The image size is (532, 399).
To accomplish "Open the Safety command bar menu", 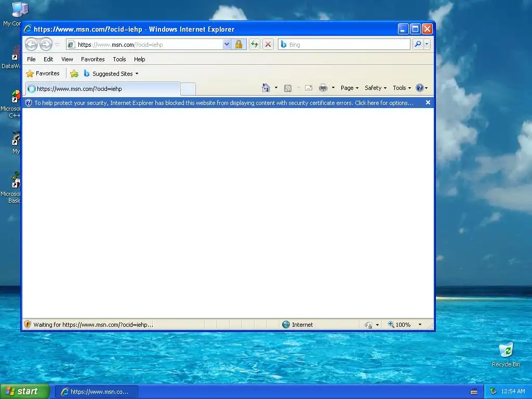I will pos(376,88).
